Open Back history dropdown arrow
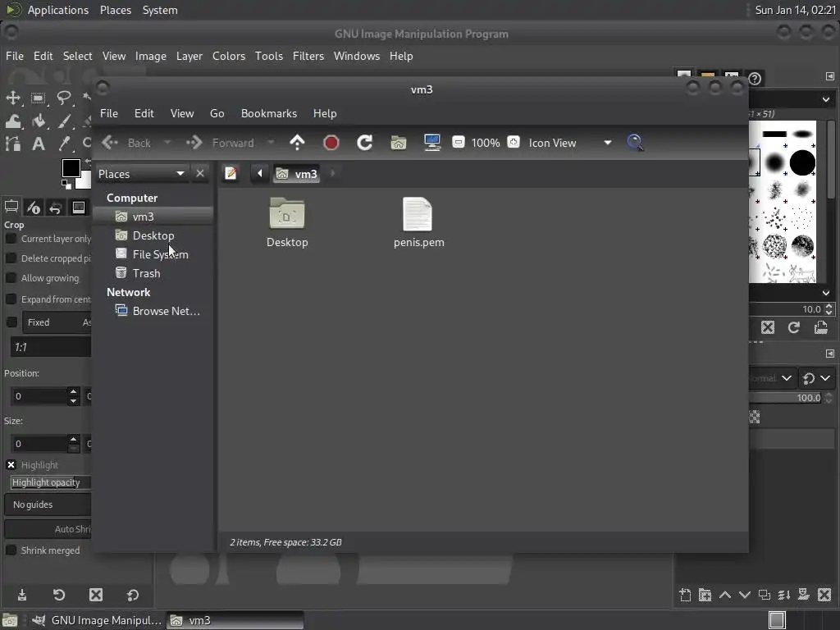This screenshot has height=630, width=840. click(167, 143)
